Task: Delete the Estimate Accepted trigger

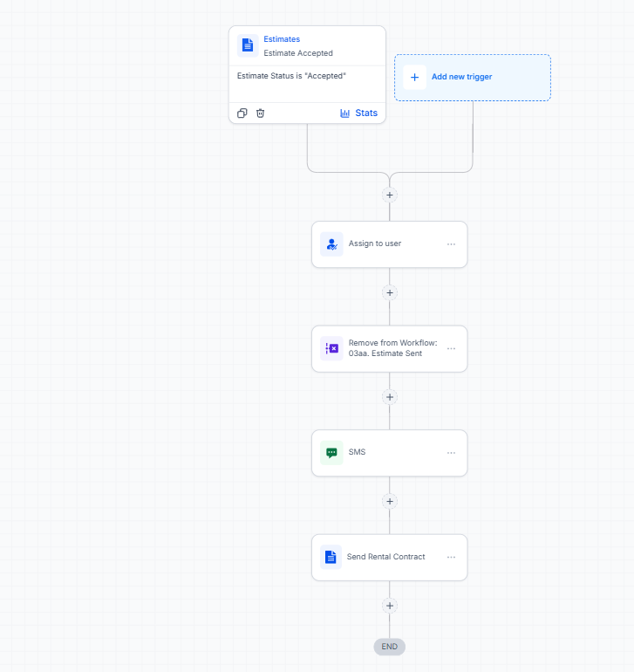Action: [261, 113]
